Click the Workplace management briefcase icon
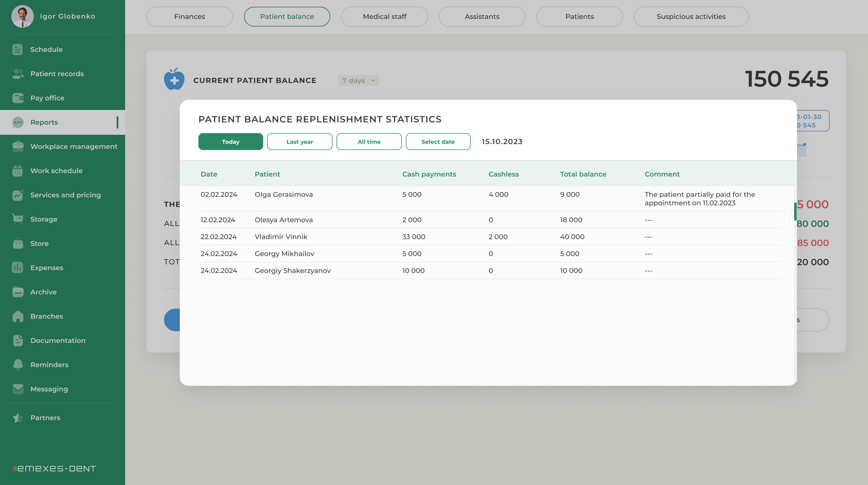This screenshot has height=485, width=868. (18, 147)
